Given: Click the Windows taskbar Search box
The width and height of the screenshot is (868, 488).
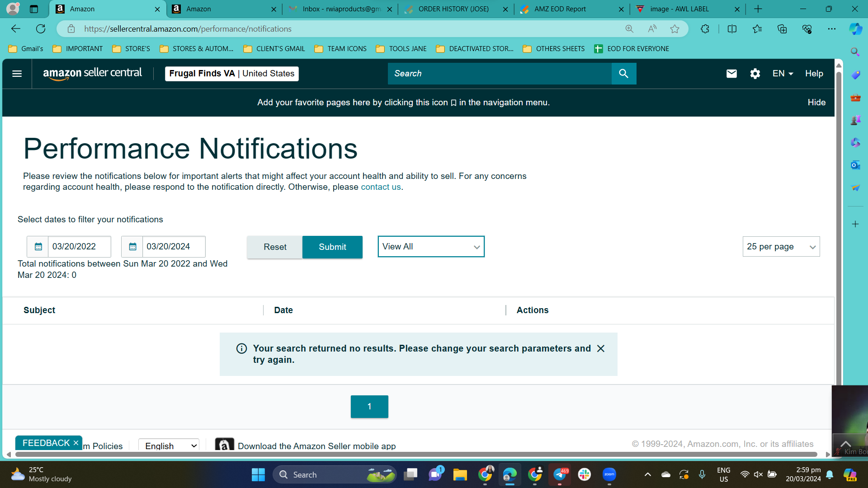Looking at the screenshot, I should point(335,474).
